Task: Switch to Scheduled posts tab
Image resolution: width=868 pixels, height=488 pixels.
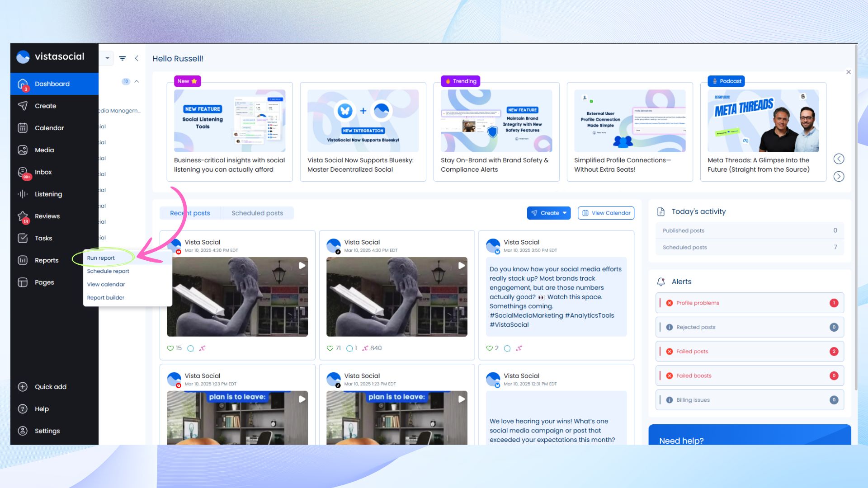Action: [257, 213]
